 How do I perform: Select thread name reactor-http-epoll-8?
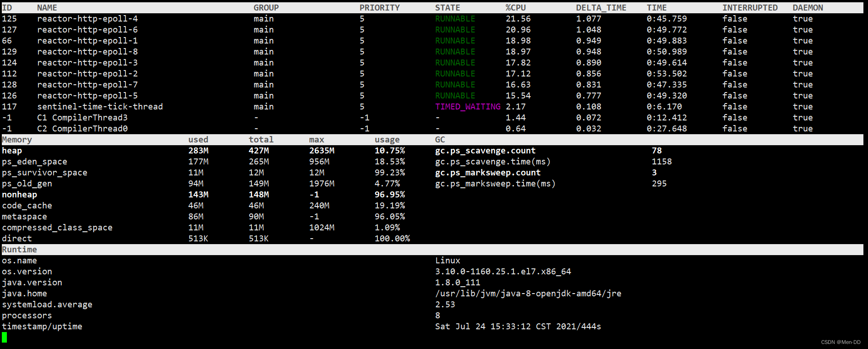point(87,52)
